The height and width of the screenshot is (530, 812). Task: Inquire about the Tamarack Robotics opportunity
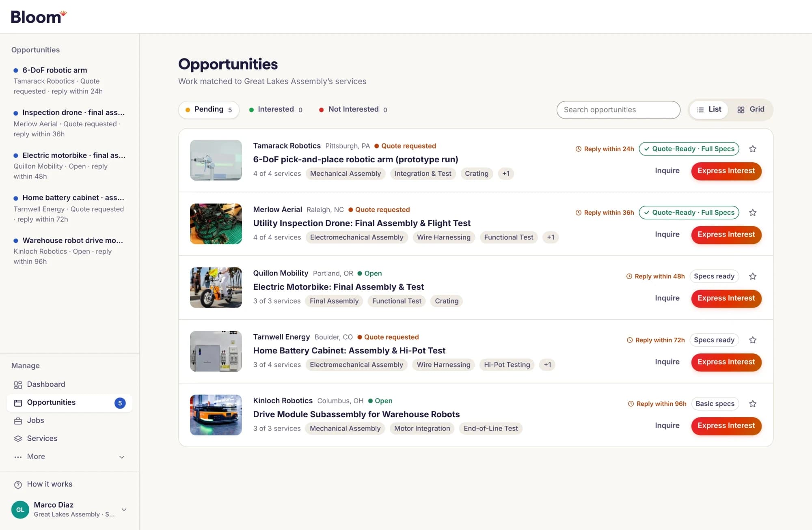pyautogui.click(x=667, y=171)
